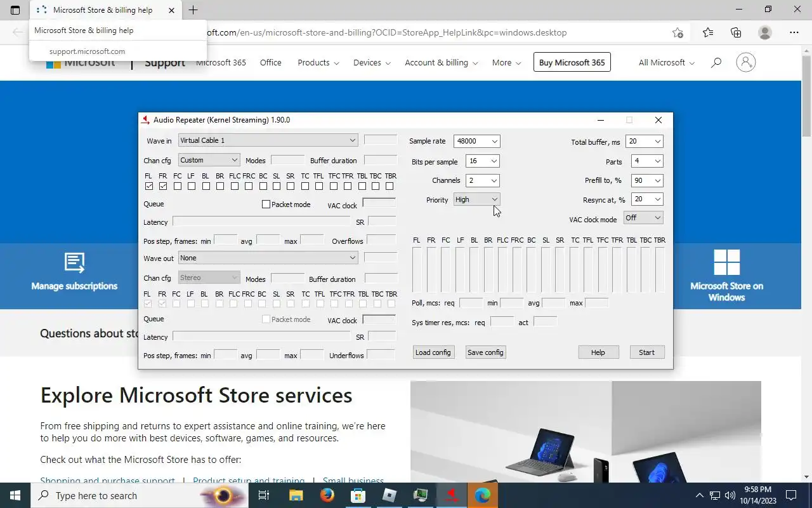Screen dimensions: 812x508
Task: Open Microsoft Store from taskbar
Action: 358,495
